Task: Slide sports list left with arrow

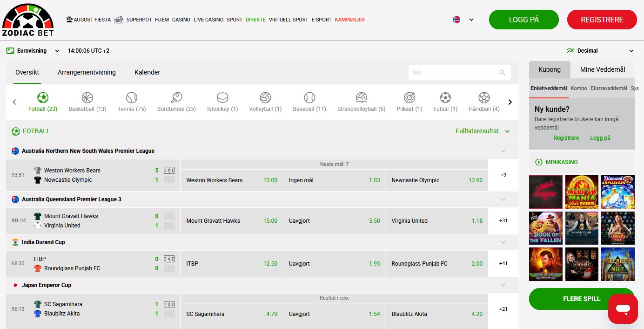Action: tap(14, 102)
